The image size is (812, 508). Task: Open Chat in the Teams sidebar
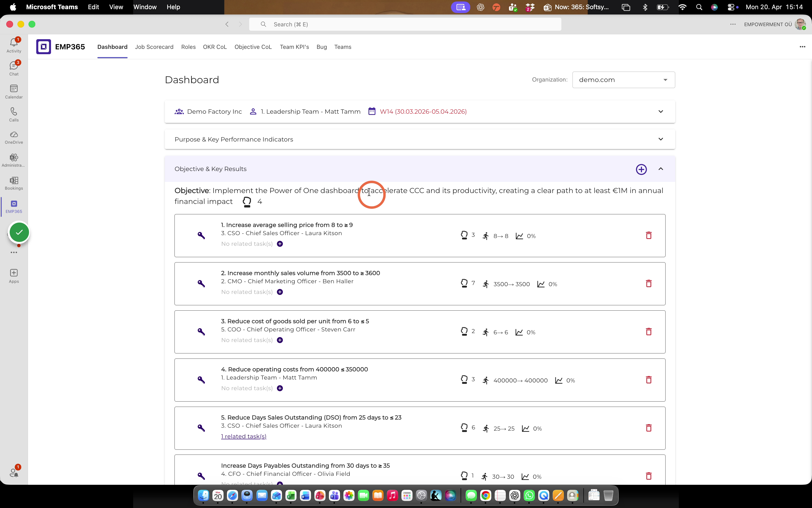[14, 68]
